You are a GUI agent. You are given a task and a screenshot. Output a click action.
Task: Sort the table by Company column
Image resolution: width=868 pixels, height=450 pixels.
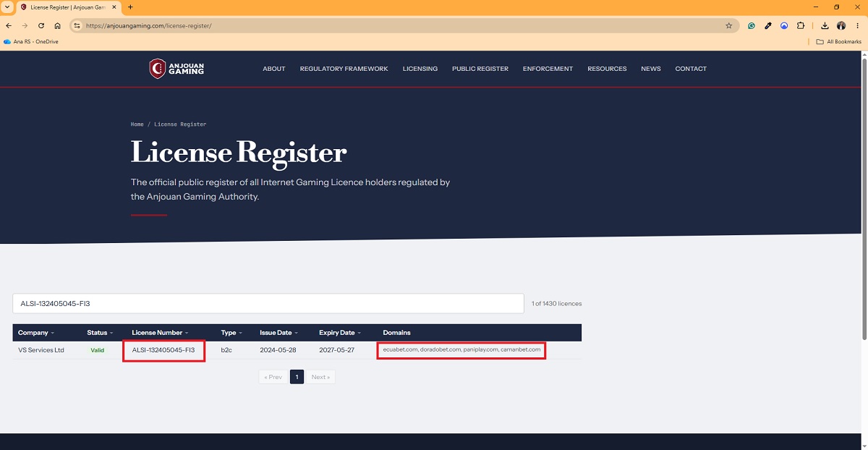point(37,333)
